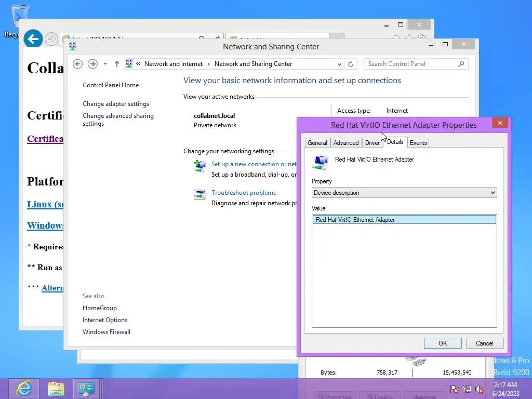Cancel the adapter properties dialog
Viewport: 532px width, 399px height.
(485, 343)
